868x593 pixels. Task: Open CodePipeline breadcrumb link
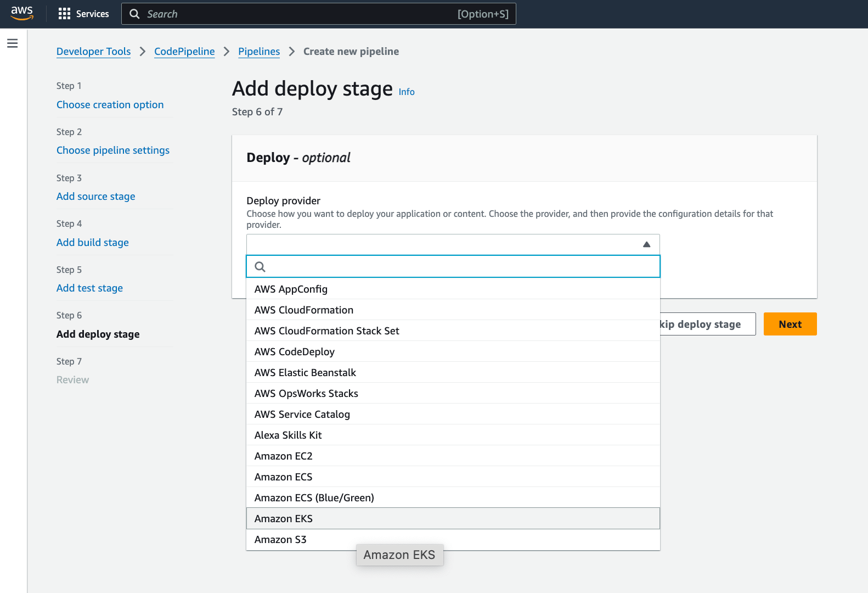tap(184, 51)
